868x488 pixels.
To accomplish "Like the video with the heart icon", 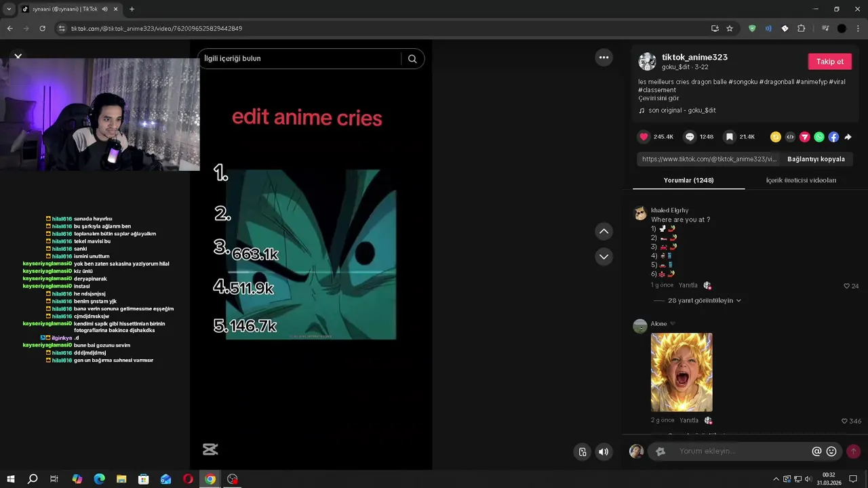I will click(x=644, y=137).
